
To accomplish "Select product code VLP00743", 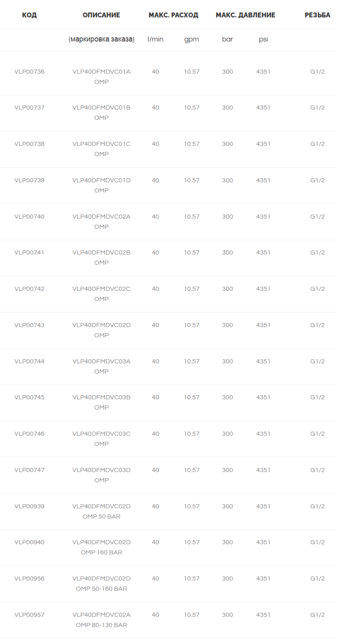I will point(29,325).
